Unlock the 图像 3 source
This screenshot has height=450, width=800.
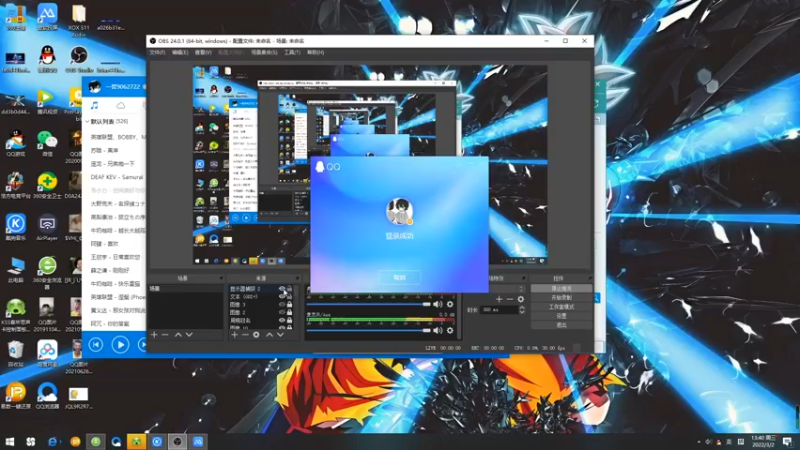(x=289, y=304)
